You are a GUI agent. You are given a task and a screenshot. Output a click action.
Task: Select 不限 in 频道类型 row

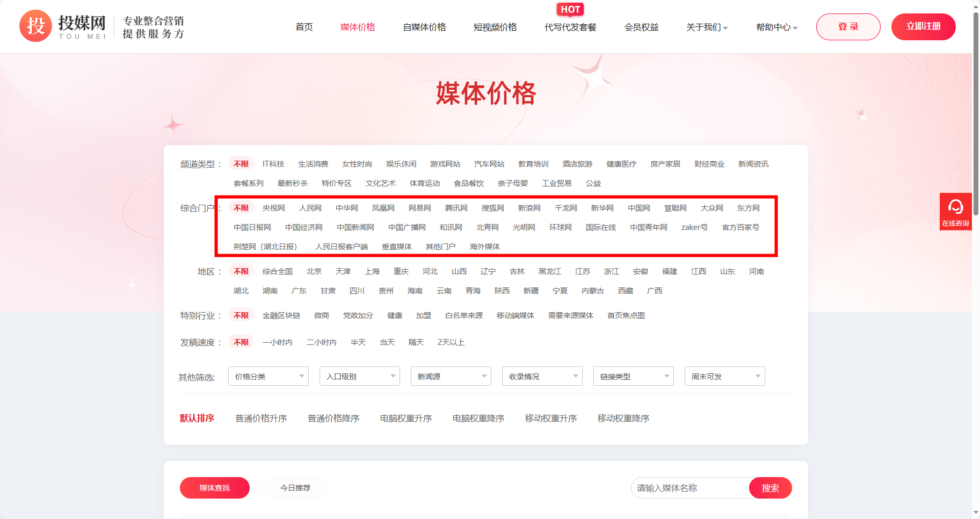tap(241, 164)
